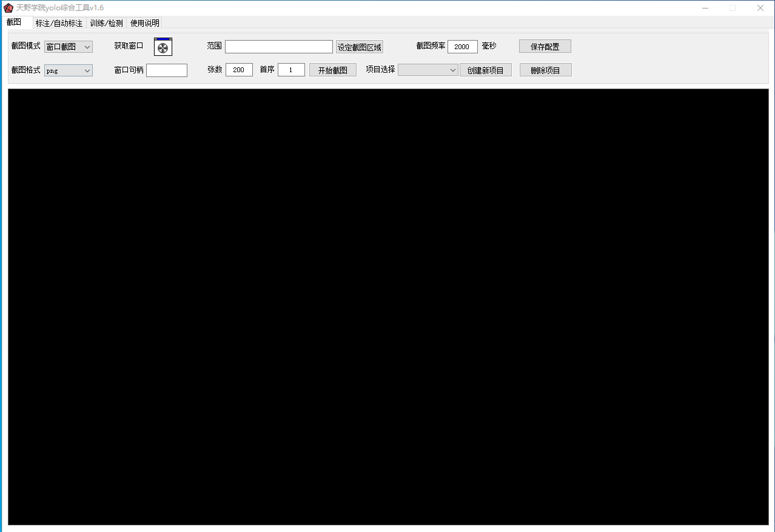Open the 标注/自动标注 tab

point(59,23)
